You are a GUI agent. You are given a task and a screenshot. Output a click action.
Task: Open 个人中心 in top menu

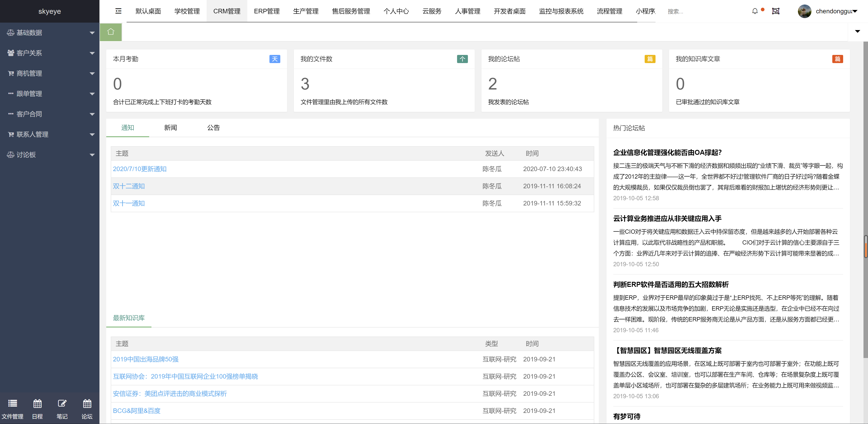pos(396,11)
